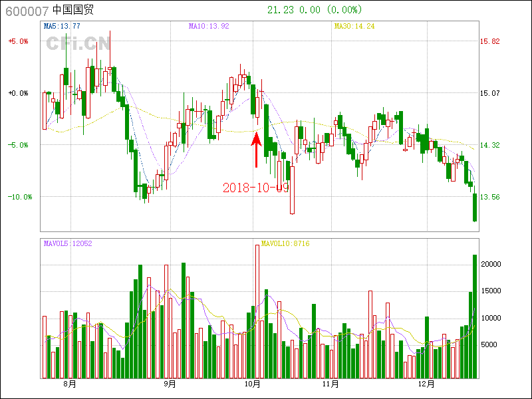Click the stock name 中国国贸

pyautogui.click(x=72, y=11)
